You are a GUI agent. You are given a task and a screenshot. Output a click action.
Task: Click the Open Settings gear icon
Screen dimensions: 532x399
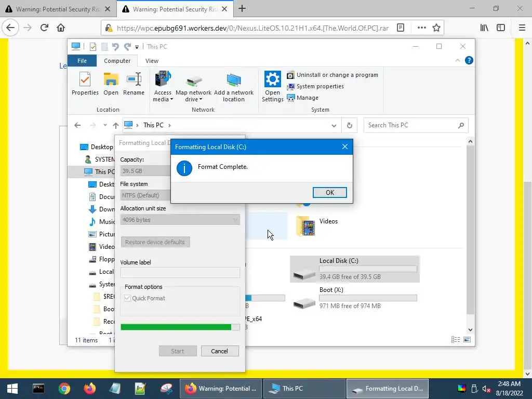tap(272, 87)
